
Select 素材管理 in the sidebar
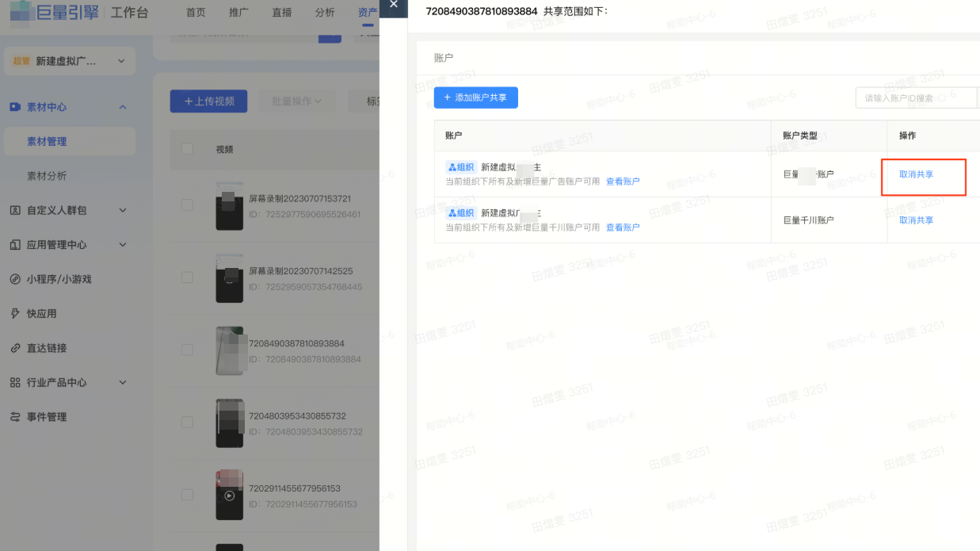pyautogui.click(x=70, y=141)
